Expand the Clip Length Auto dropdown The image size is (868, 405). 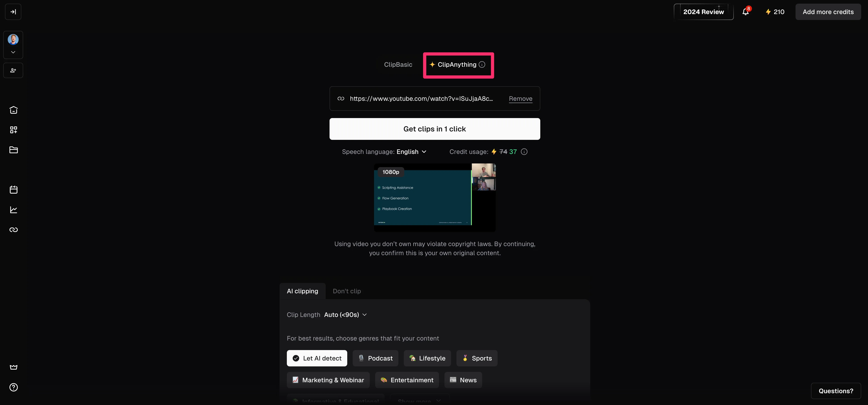pos(345,315)
